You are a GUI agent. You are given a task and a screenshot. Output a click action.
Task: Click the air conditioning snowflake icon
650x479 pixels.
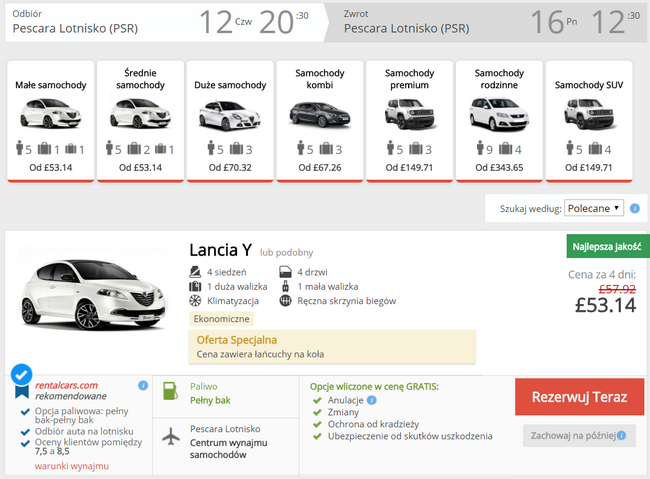(196, 300)
